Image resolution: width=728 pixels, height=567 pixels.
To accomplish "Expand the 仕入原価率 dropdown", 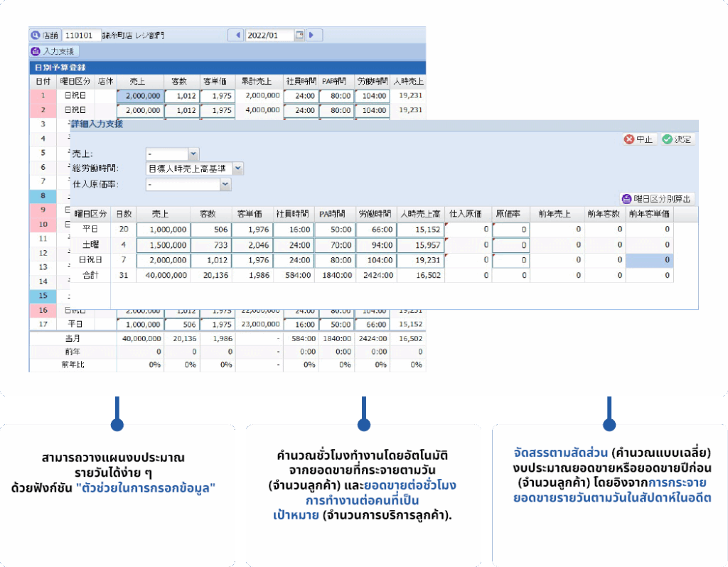I will point(225,184).
